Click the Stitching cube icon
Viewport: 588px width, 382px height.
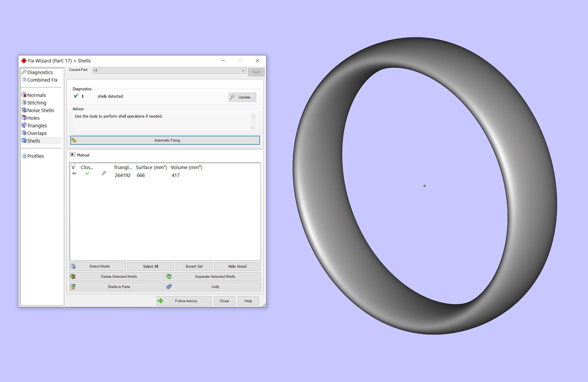click(x=24, y=102)
